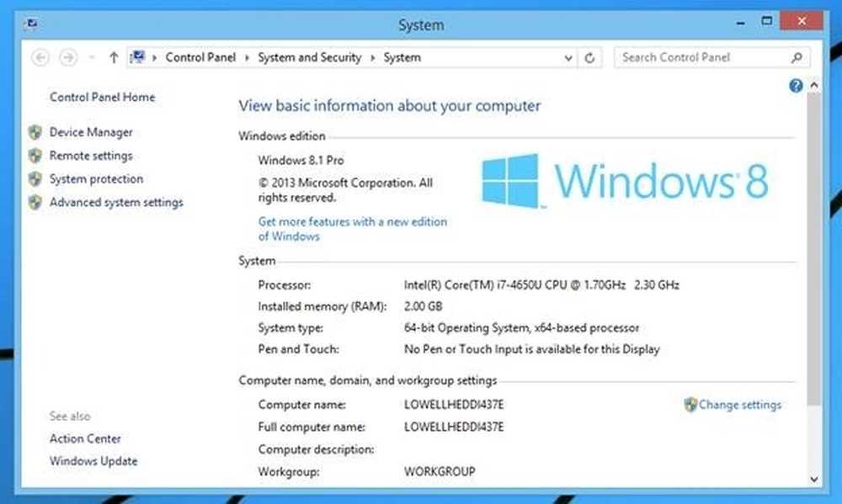
Task: Click the shield icon beside Change settings
Action: click(x=690, y=405)
